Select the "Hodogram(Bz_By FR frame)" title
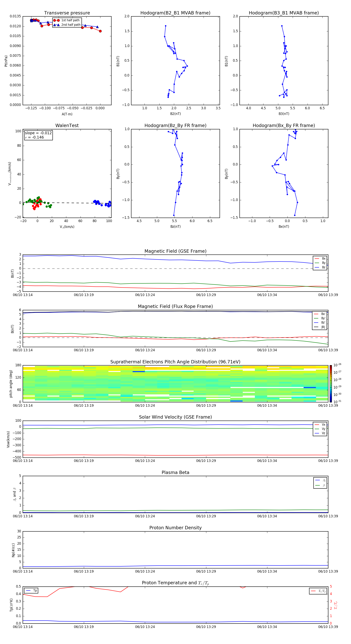The width and height of the screenshot is (351, 644). 175,125
